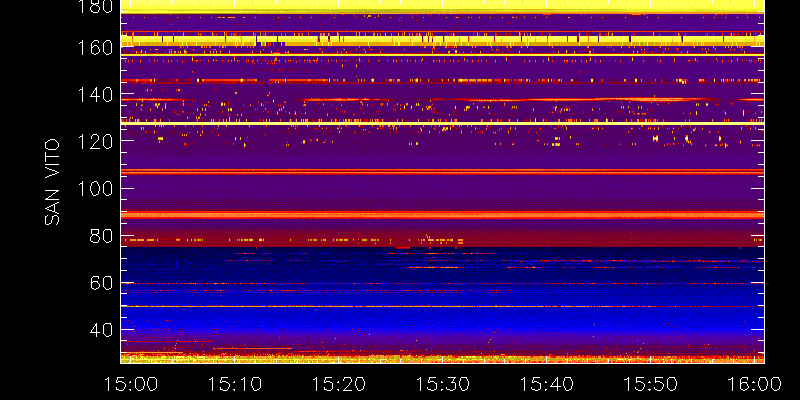Screen dimensions: 800x400
Task: Click the 160 frequency axis label
Action: pos(95,47)
